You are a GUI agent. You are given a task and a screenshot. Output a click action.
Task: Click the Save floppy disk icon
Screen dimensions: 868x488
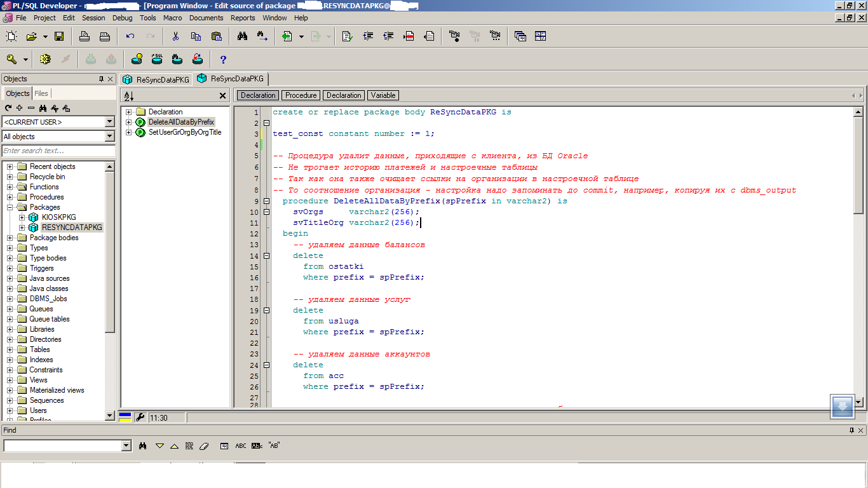[x=59, y=36]
